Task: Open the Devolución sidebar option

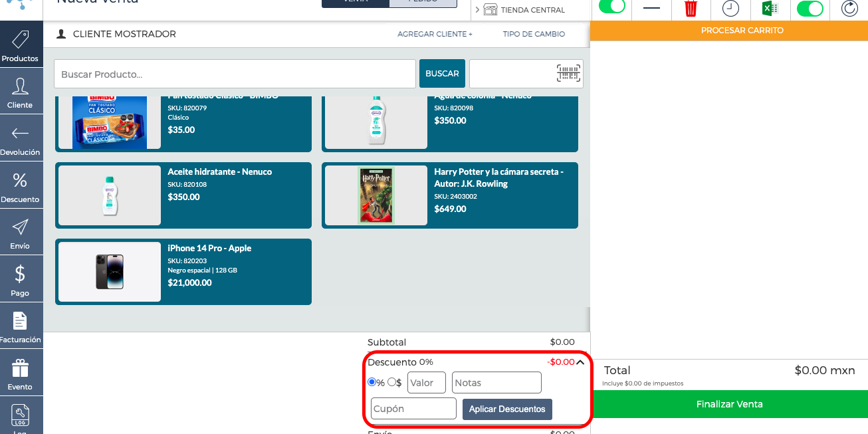Action: 21,138
